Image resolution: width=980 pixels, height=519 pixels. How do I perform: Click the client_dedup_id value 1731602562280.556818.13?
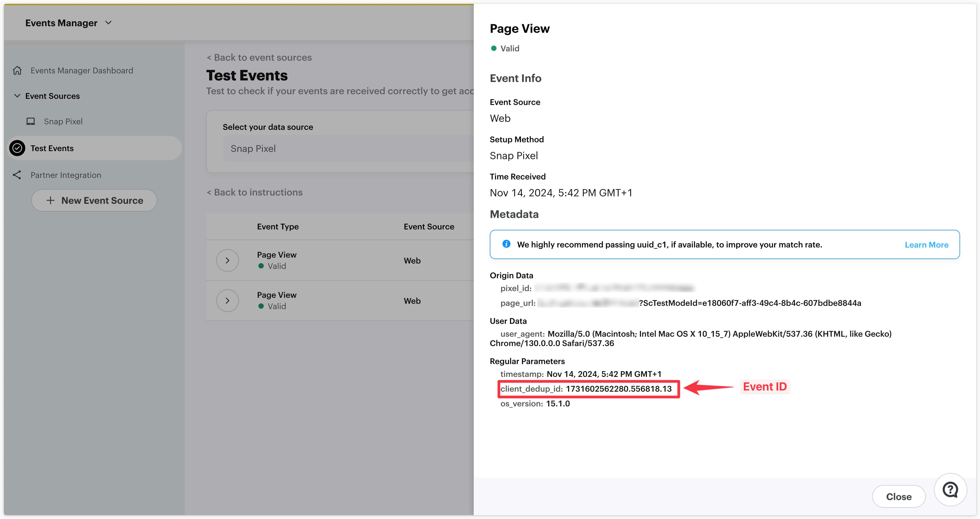click(x=619, y=389)
